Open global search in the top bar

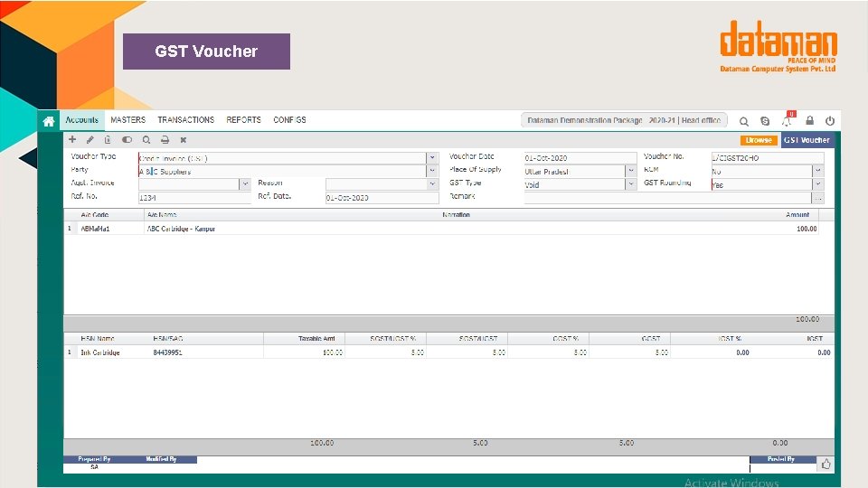[x=744, y=121]
